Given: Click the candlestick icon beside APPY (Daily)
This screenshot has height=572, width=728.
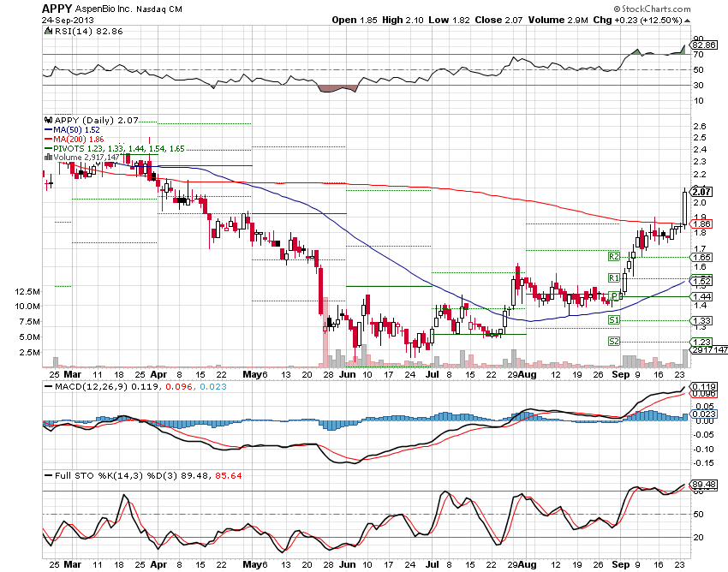Looking at the screenshot, I should (48, 120).
